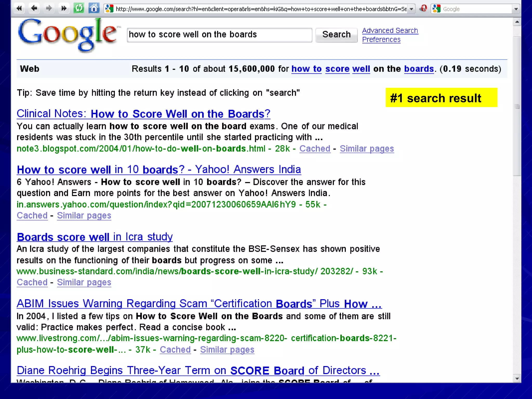The image size is (532, 399).
Task: Open the address bar history dropdown
Action: (411, 9)
